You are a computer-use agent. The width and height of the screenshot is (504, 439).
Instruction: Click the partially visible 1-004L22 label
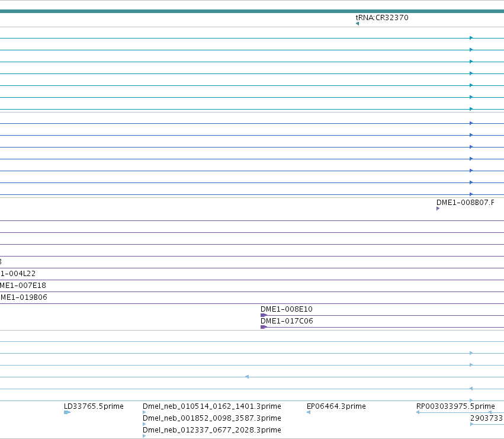click(x=18, y=273)
